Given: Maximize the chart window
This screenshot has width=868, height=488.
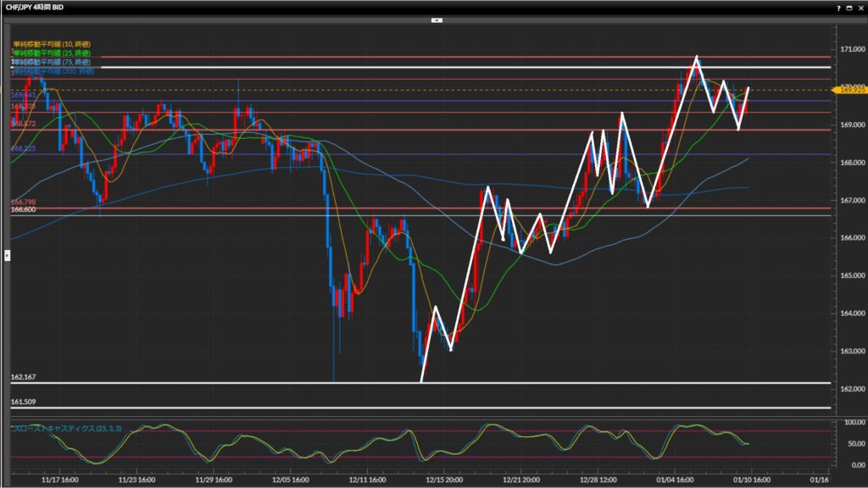Looking at the screenshot, I should tap(850, 7).
